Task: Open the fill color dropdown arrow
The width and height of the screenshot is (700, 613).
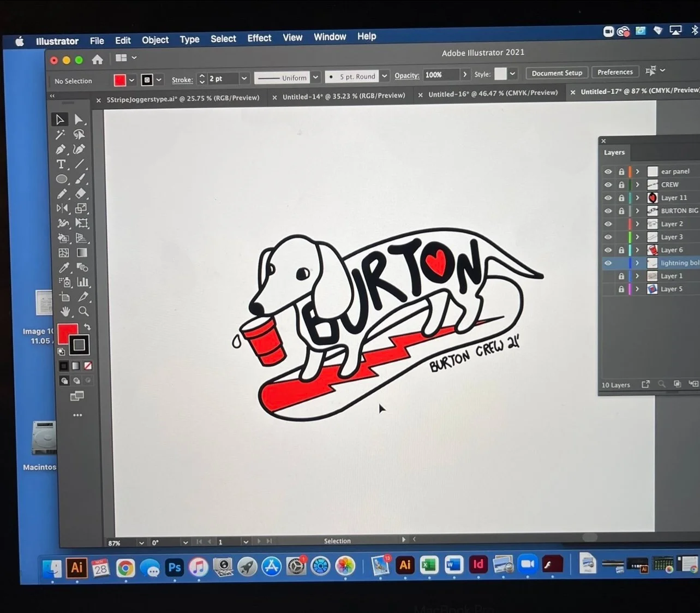Action: [x=131, y=80]
